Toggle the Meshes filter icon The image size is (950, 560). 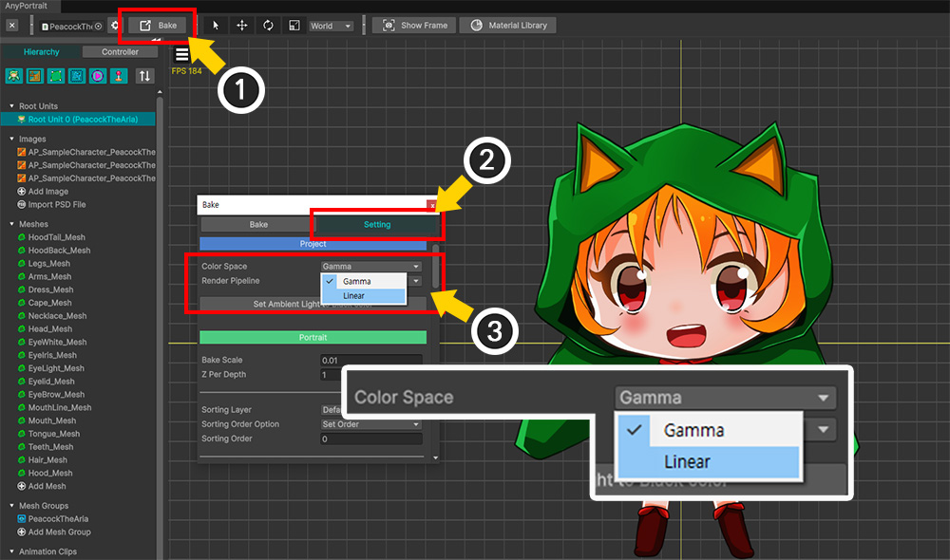(56, 76)
